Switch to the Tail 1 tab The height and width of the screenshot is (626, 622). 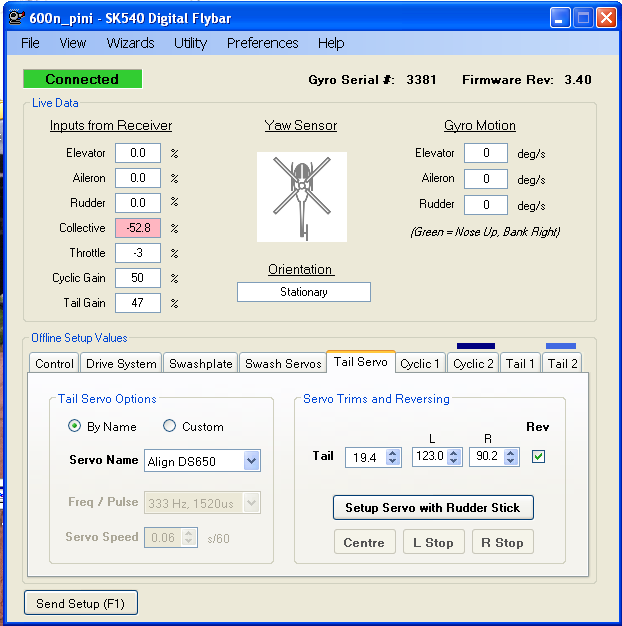coord(520,363)
